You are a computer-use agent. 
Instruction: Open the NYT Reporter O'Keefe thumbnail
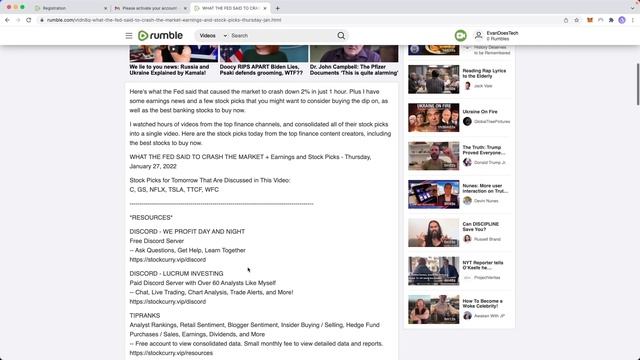tap(433, 271)
